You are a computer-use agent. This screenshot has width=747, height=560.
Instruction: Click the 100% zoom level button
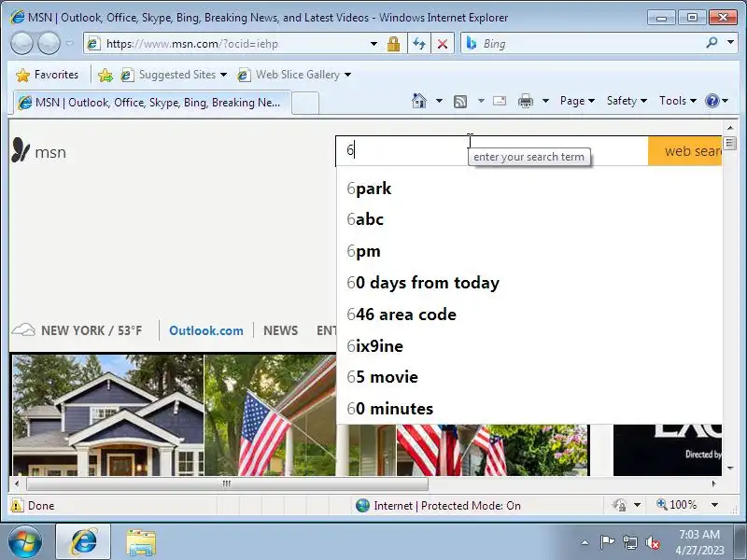676,505
